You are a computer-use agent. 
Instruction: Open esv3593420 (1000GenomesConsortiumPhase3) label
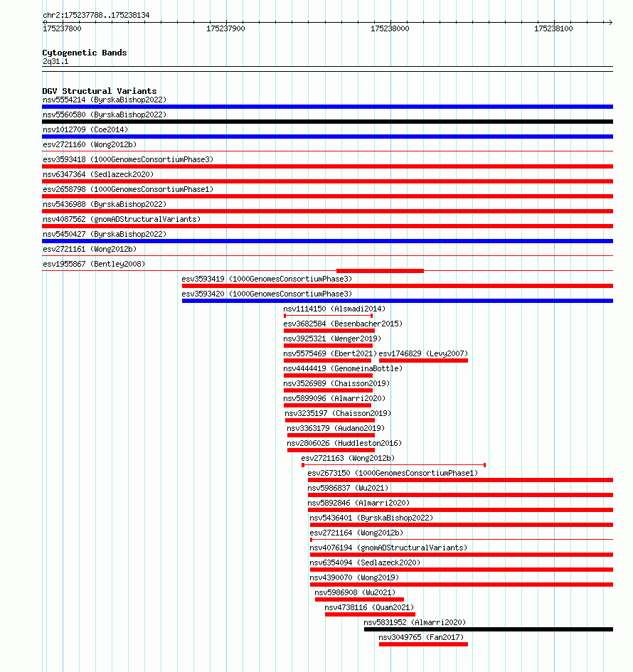pos(267,294)
